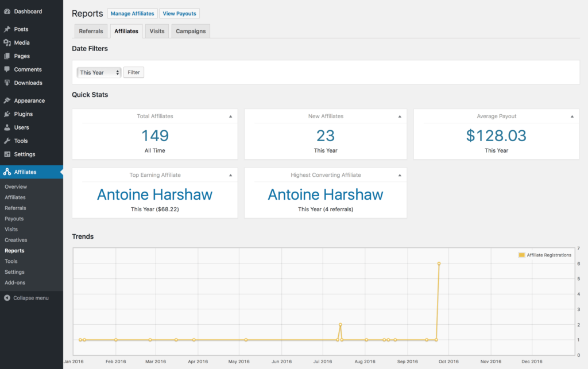
Task: Collapse the Top Earning Affiliate card
Action: [x=231, y=176]
